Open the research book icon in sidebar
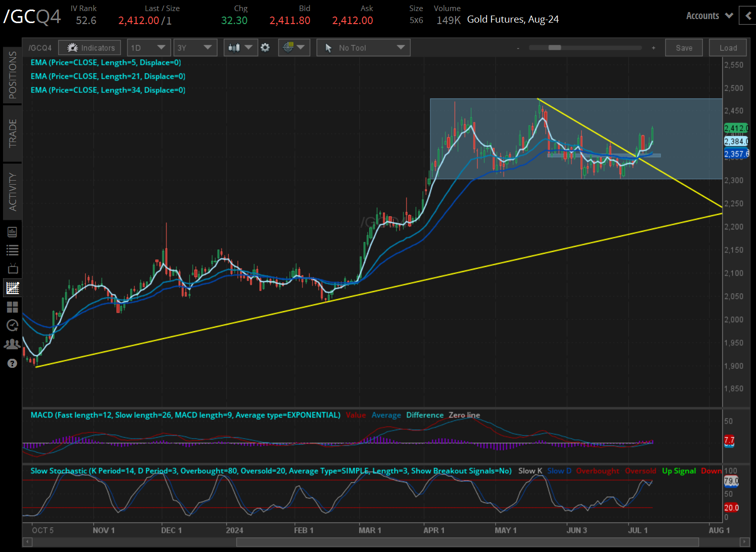 click(12, 232)
